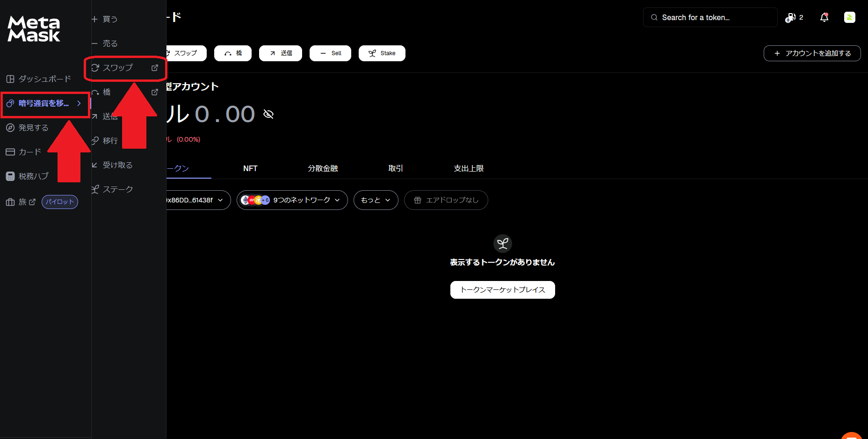Open the トークンマーケットプレイス

[502, 290]
